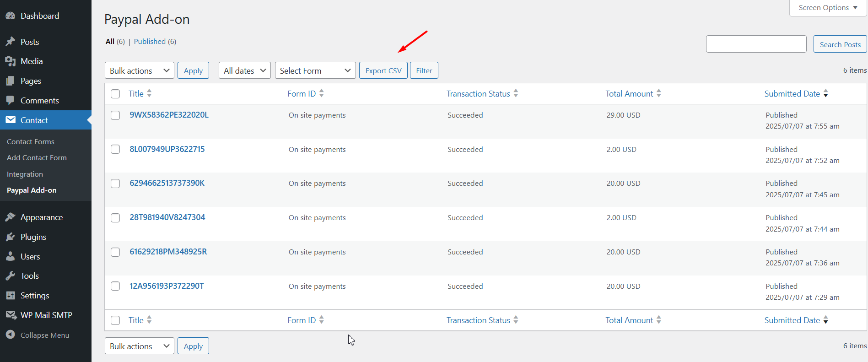The width and height of the screenshot is (868, 362).
Task: Sort by Transaction Status header arrows
Action: tap(516, 93)
